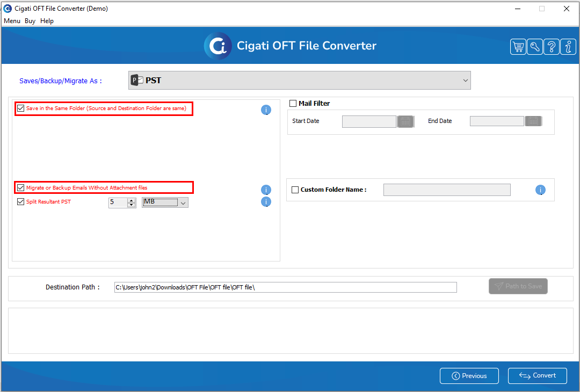
Task: Click the Previous button
Action: pos(469,376)
